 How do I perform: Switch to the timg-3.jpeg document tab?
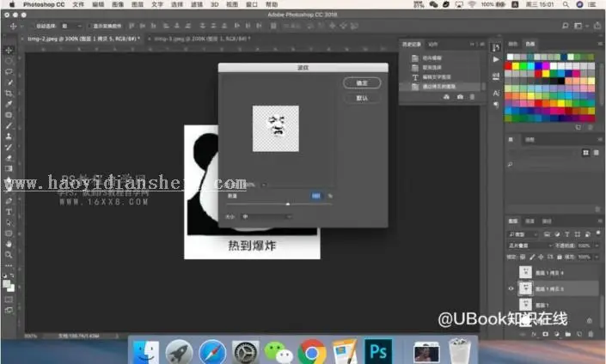pos(202,39)
